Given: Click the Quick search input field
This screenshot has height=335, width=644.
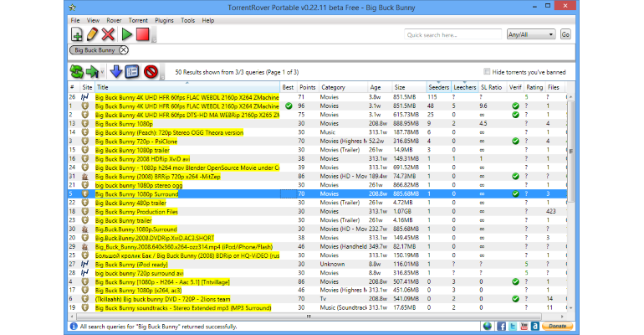Looking at the screenshot, I should [x=452, y=35].
